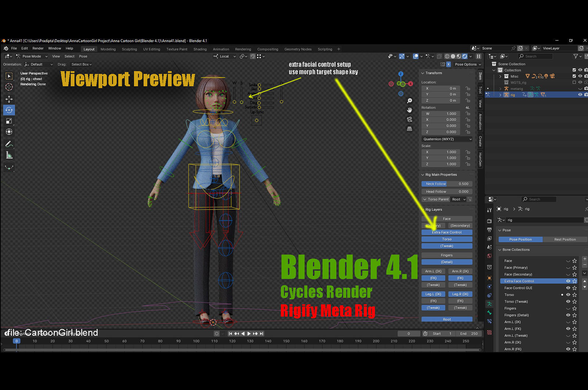Viewport: 588px width, 390px height.
Task: Open the Render menu
Action: coord(38,48)
